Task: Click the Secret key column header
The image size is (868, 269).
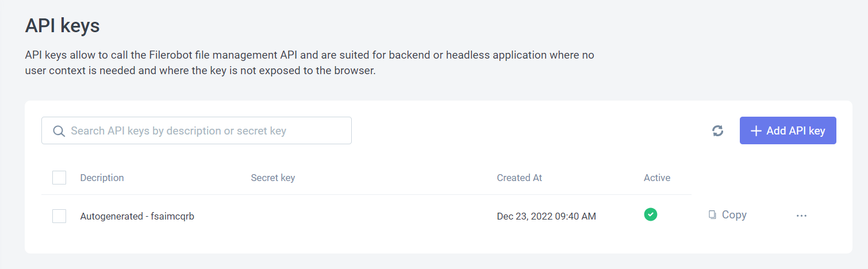Action: tap(272, 178)
